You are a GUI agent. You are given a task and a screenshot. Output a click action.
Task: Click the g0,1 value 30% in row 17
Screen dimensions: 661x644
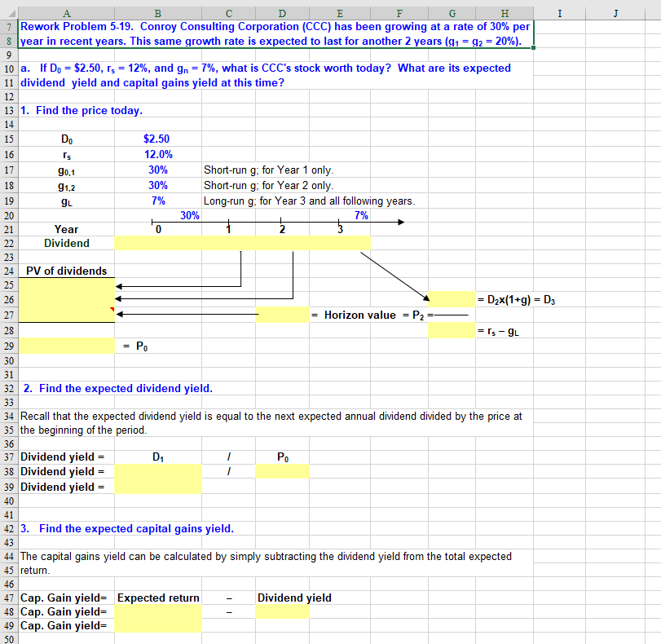[158, 170]
